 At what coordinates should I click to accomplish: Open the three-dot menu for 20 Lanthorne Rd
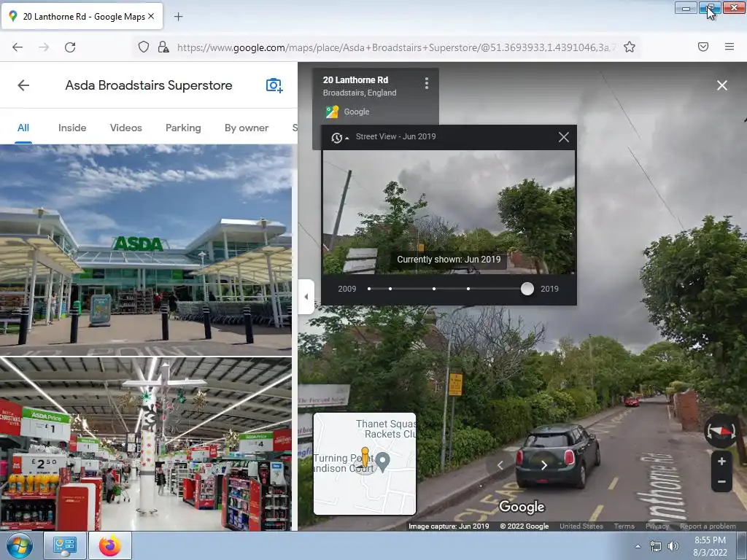click(426, 83)
